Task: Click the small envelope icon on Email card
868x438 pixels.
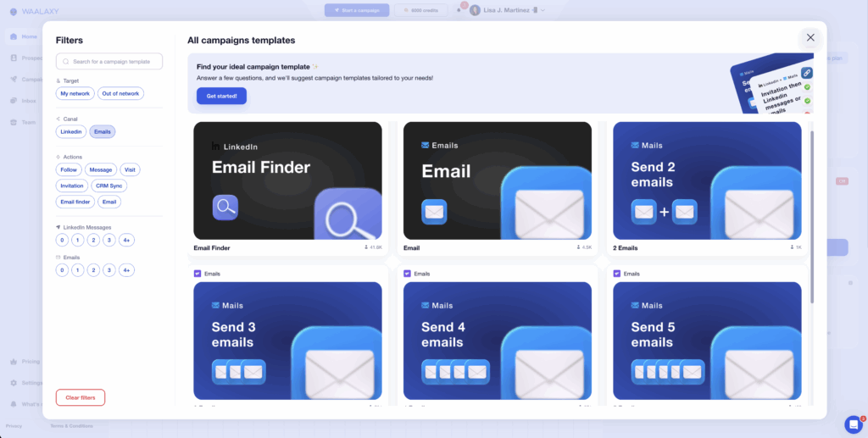Action: point(434,212)
